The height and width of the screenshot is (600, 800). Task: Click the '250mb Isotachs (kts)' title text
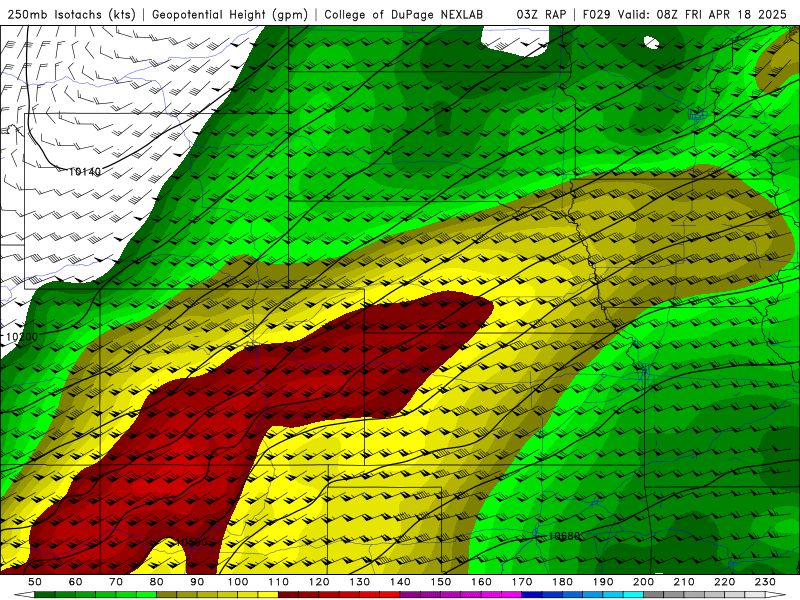tap(71, 15)
